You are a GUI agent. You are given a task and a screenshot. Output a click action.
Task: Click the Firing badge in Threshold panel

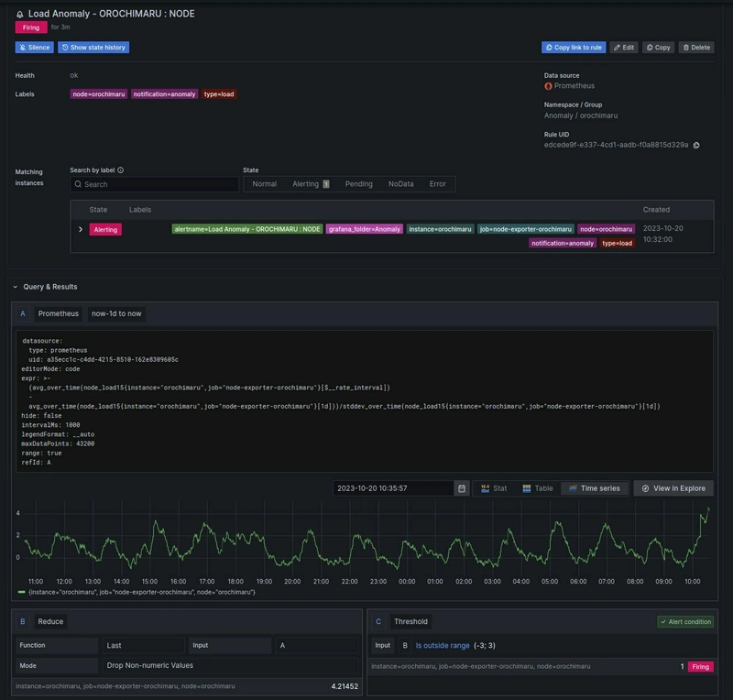(700, 667)
